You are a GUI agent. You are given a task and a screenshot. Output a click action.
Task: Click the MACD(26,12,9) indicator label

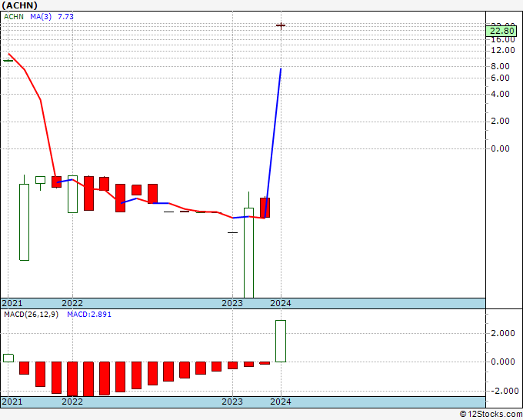pos(31,315)
